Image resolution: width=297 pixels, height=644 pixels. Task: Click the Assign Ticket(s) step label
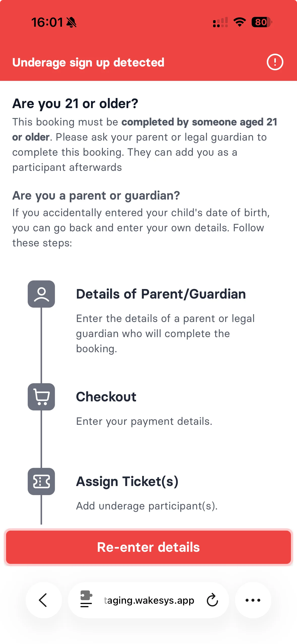pos(127,481)
